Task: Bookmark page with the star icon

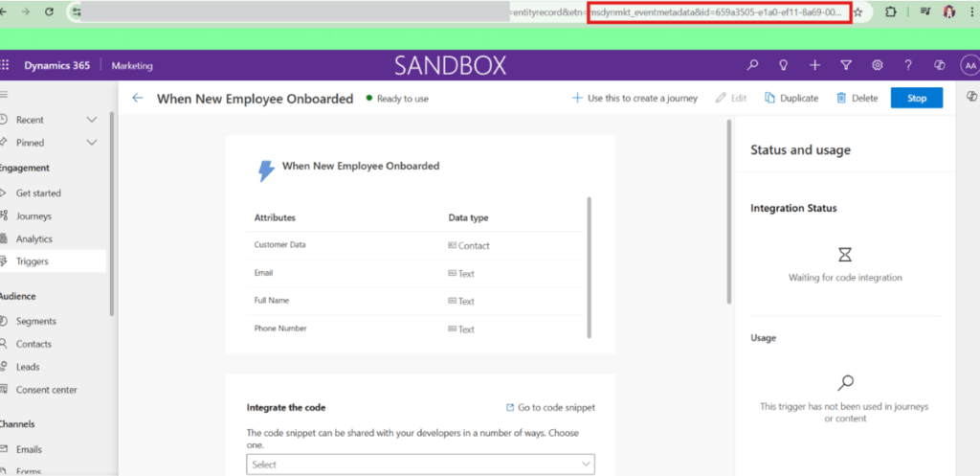Action: (x=857, y=12)
